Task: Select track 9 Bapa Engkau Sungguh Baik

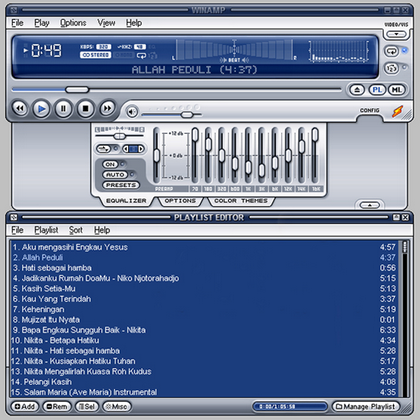Action: (204, 330)
